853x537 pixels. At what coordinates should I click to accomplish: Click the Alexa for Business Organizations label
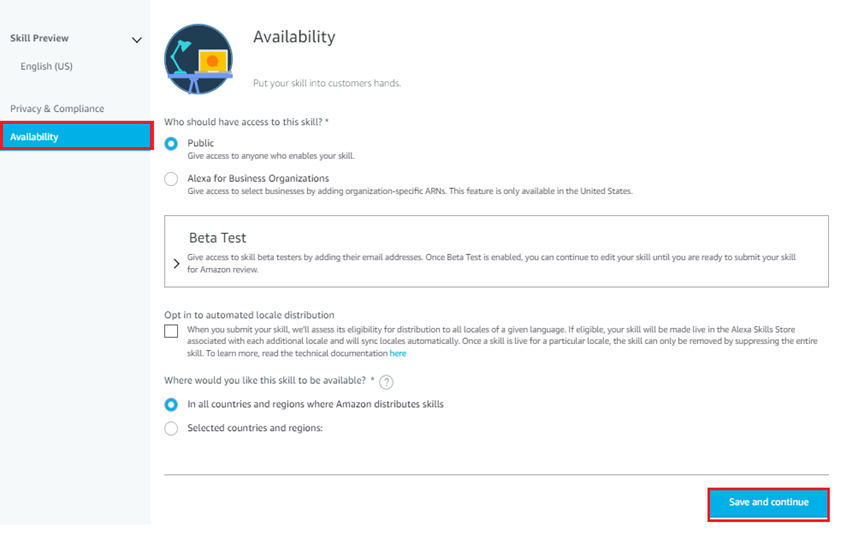(x=258, y=178)
